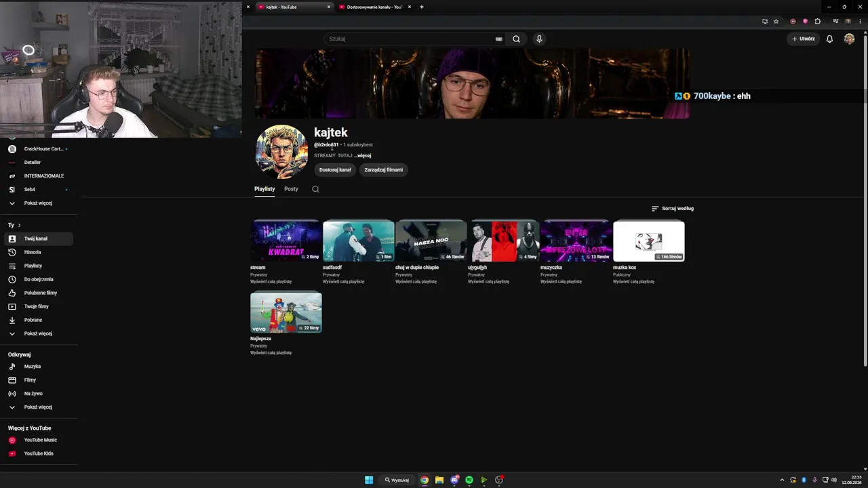Open the INTERNAZIOMALE subscription channel
This screenshot has width=868, height=488.
pyautogui.click(x=39, y=176)
